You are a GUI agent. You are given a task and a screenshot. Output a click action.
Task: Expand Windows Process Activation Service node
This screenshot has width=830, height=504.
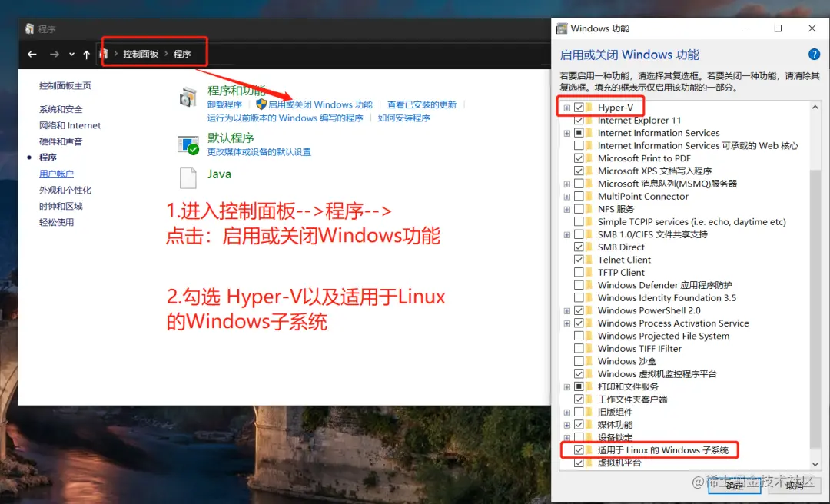click(x=567, y=324)
